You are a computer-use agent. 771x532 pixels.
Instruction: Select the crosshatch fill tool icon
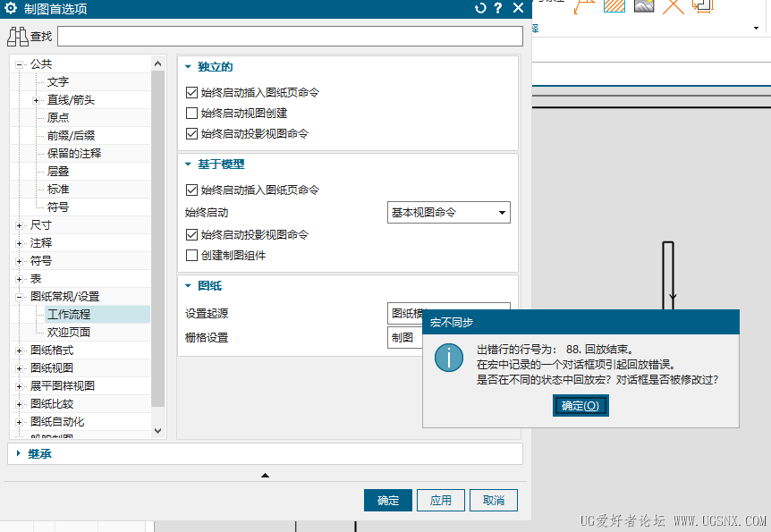click(x=614, y=8)
